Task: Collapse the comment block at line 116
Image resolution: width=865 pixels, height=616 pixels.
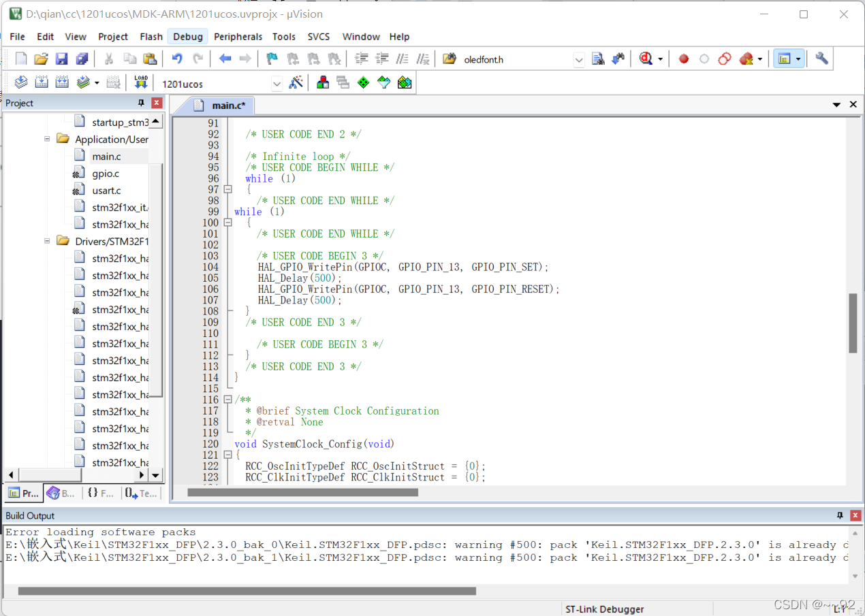Action: 227,400
